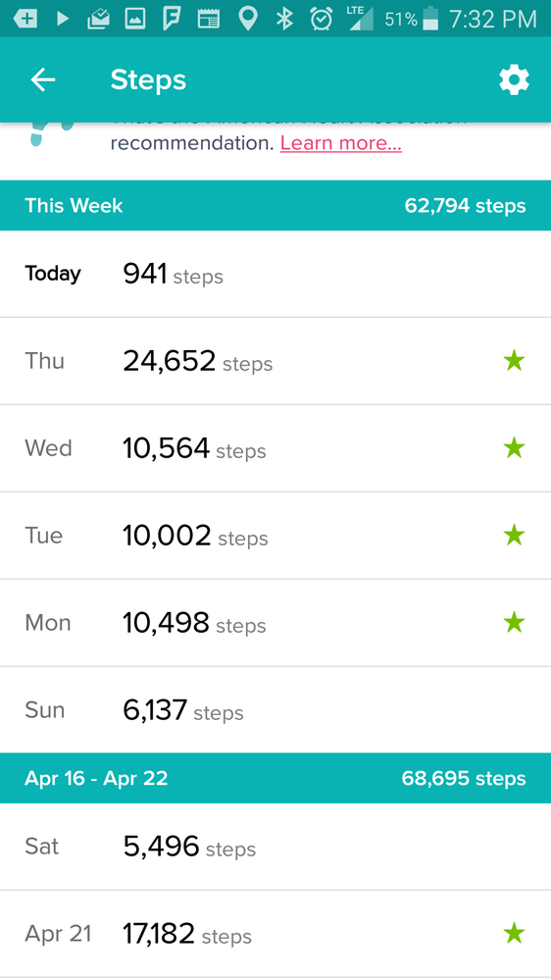Tap the Apr 16 - Apr 22 header

click(x=275, y=778)
